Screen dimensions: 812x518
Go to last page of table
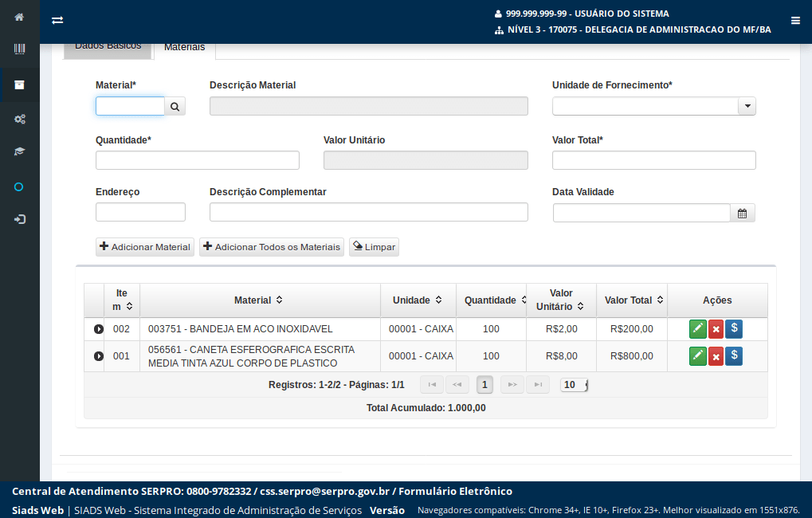point(538,385)
